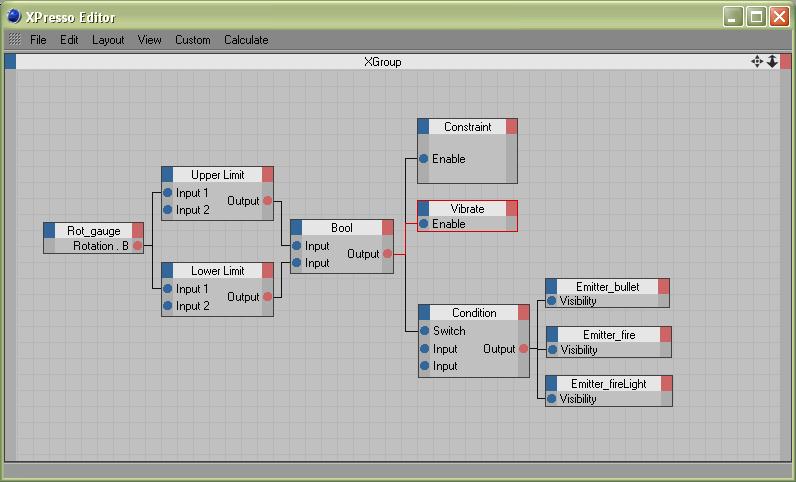The height and width of the screenshot is (482, 796).
Task: Click the Bool node's blue input square
Action: pos(296,228)
